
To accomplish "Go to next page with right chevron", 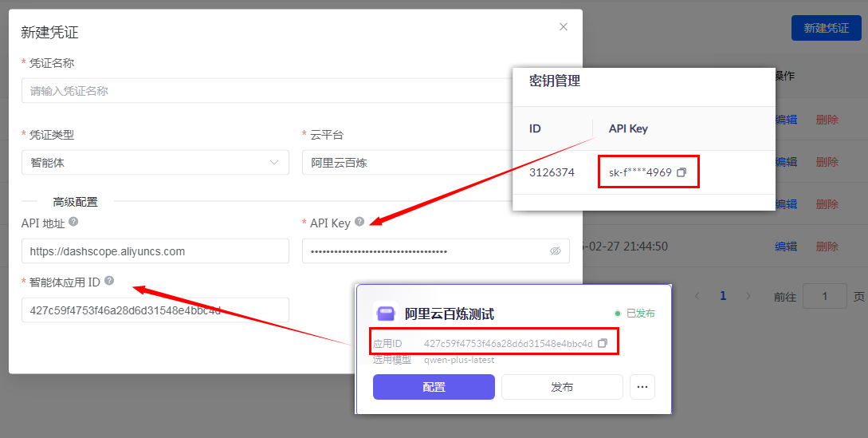I will pyautogui.click(x=748, y=296).
